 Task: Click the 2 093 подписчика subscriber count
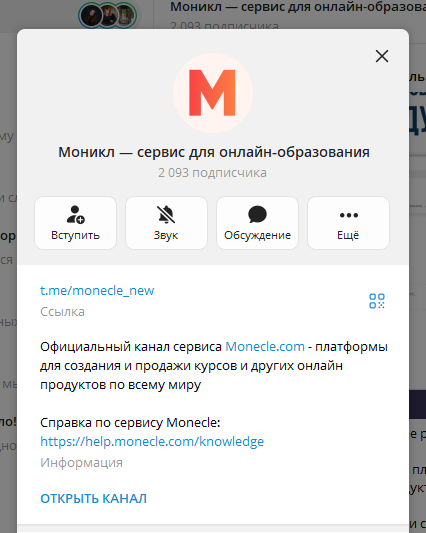tap(212, 173)
